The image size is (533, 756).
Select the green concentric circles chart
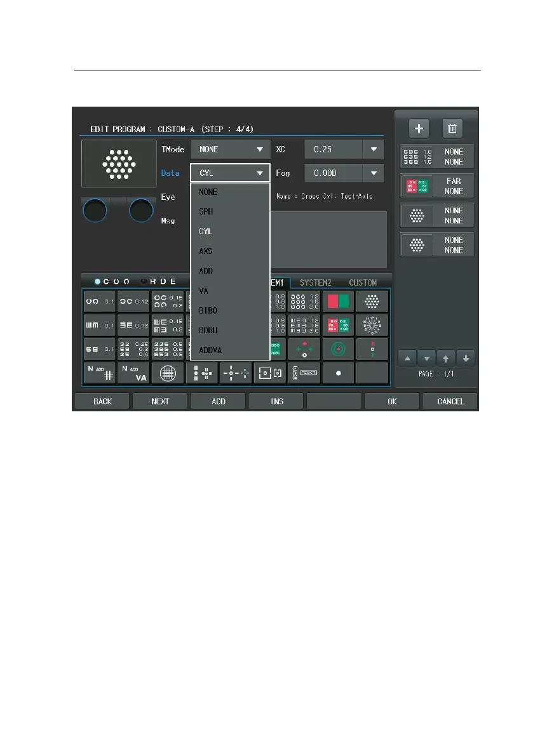338,349
